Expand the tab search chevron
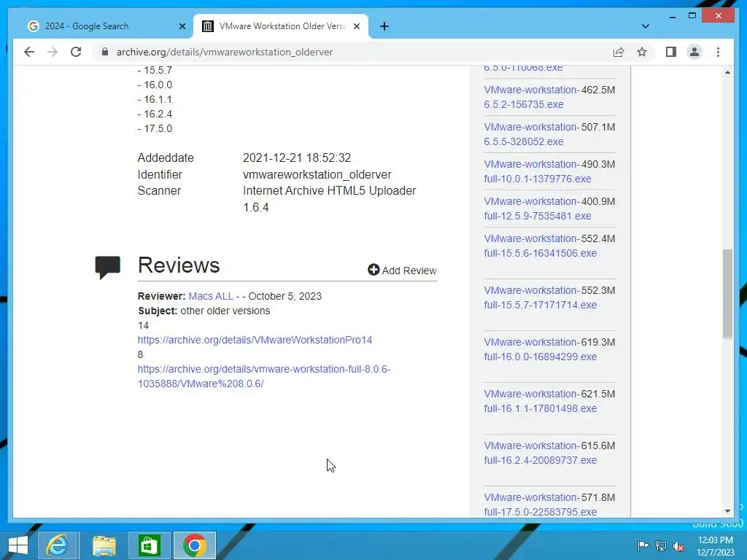The width and height of the screenshot is (747, 560). coord(645,26)
